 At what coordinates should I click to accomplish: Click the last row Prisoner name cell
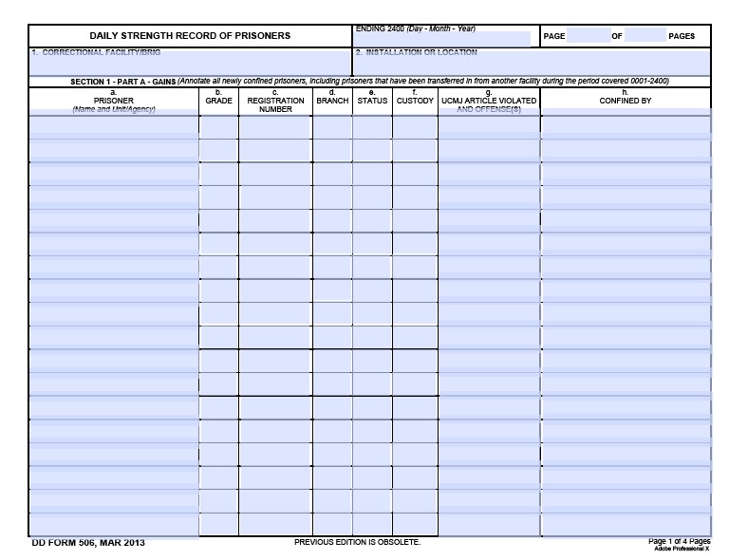click(114, 524)
